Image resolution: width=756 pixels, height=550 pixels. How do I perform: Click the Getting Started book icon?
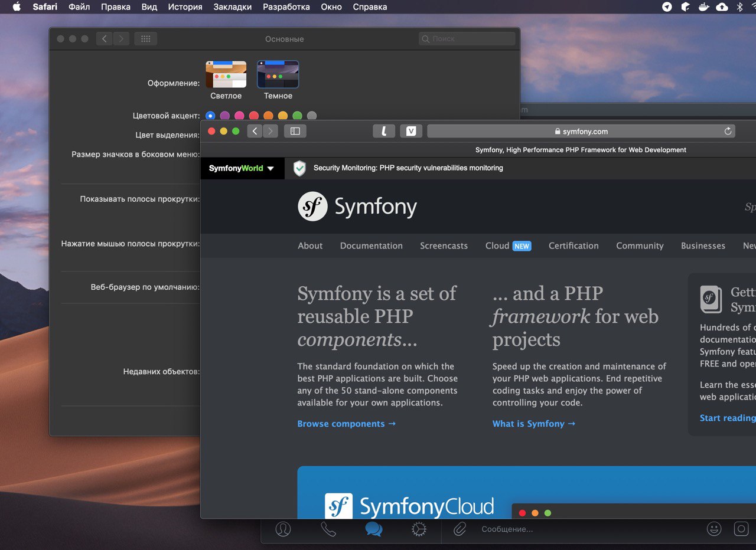pos(711,299)
